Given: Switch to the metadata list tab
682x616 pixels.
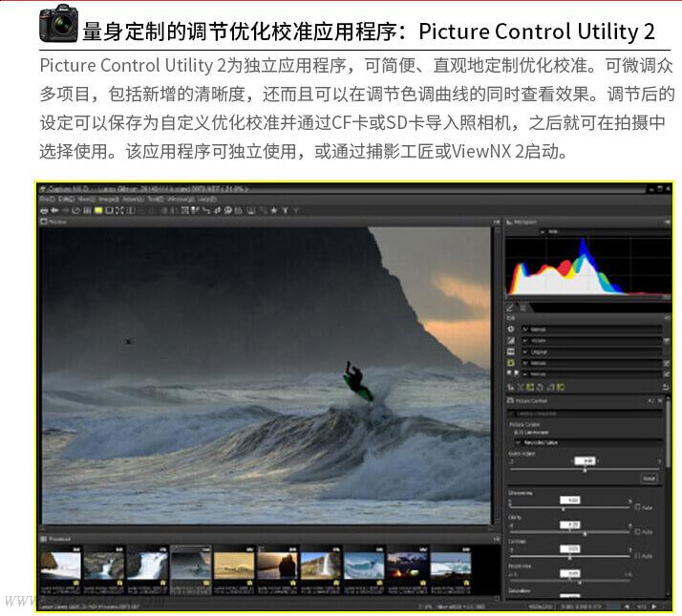Looking at the screenshot, I should click(523, 308).
